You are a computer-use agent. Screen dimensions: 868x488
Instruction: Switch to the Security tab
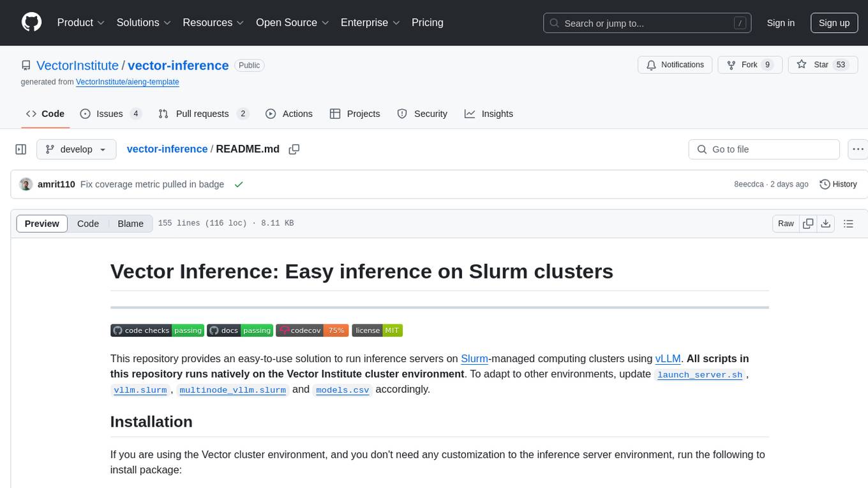(x=423, y=114)
